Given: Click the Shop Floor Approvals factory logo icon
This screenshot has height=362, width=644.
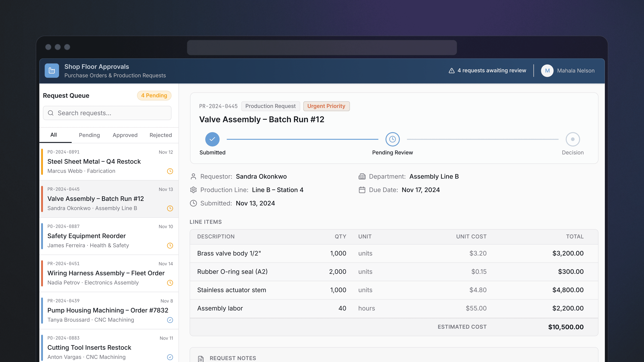Looking at the screenshot, I should tap(52, 71).
